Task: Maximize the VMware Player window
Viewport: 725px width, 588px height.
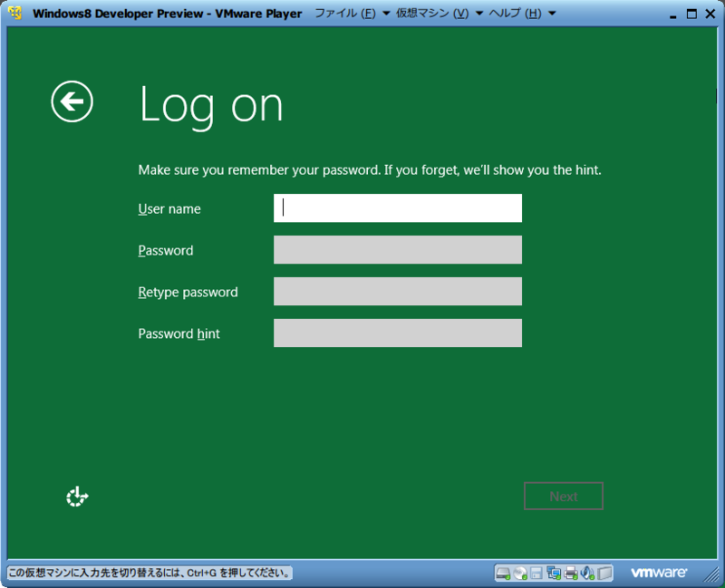Action: coord(691,14)
